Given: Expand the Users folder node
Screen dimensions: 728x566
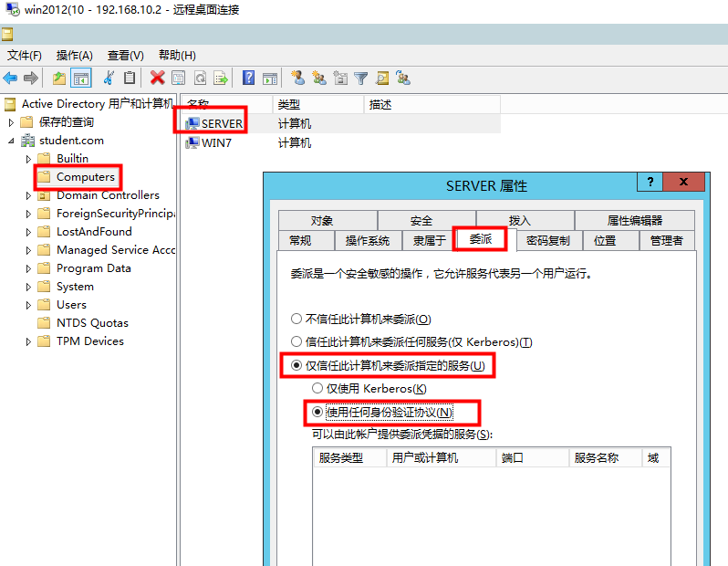Looking at the screenshot, I should [x=28, y=305].
